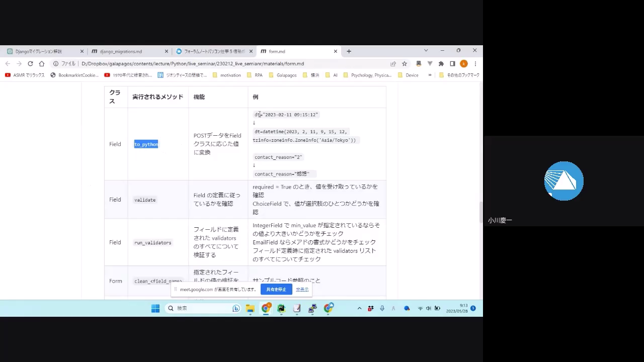Bookmark this page with the star icon
The height and width of the screenshot is (362, 644).
pos(405,64)
